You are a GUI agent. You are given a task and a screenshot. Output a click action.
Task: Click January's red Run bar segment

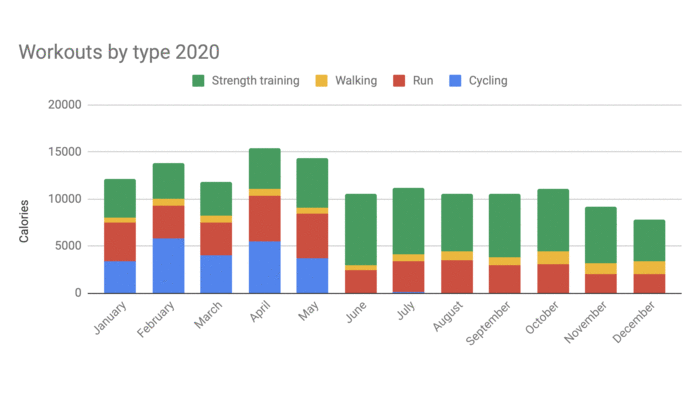120,242
